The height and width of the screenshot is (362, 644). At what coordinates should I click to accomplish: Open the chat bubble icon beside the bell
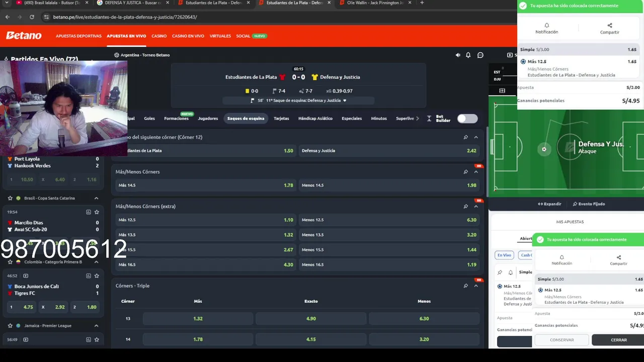[480, 55]
